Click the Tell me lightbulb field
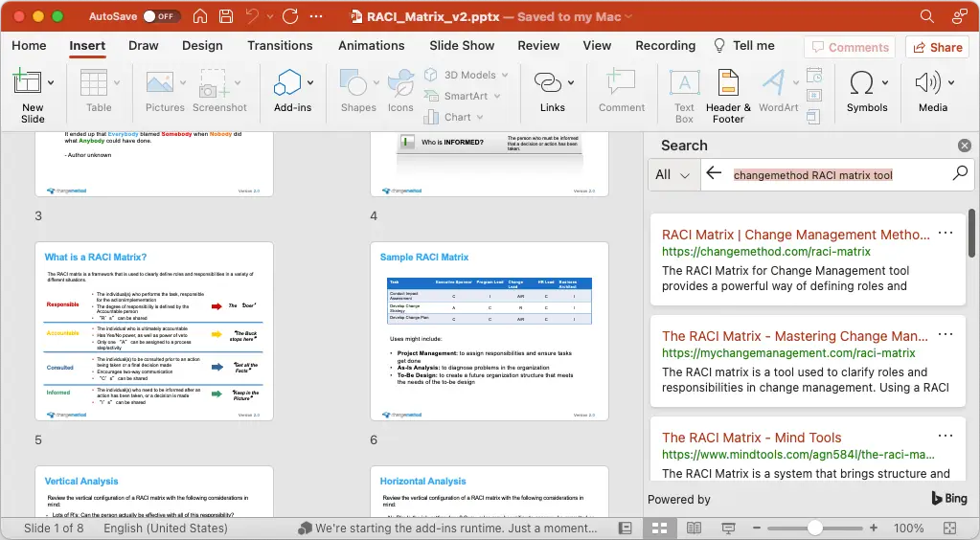The image size is (980, 540). pos(743,46)
